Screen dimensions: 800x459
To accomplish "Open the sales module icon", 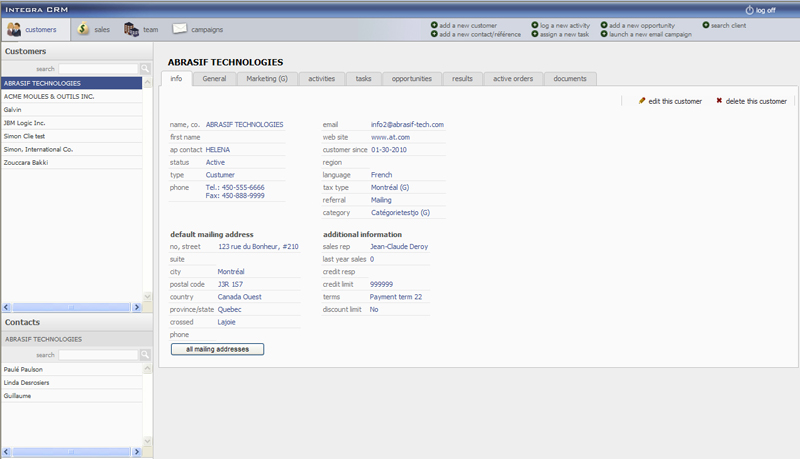I will point(83,29).
